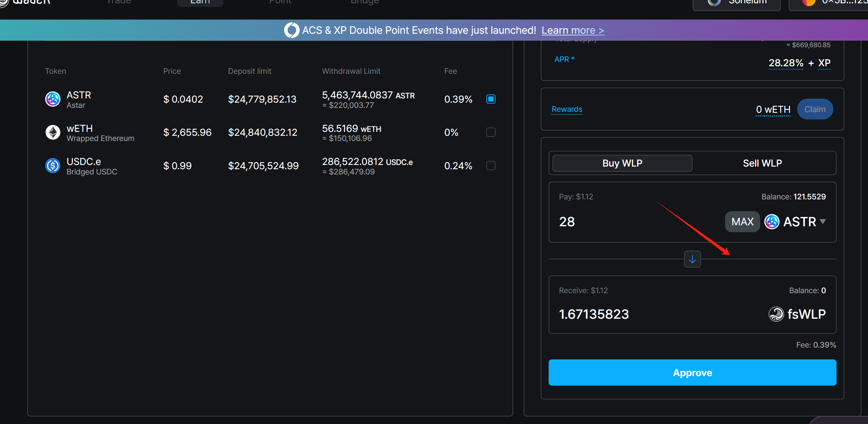Click ASTR logo in Pay selector
Screen dimensions: 868x424
click(x=772, y=222)
